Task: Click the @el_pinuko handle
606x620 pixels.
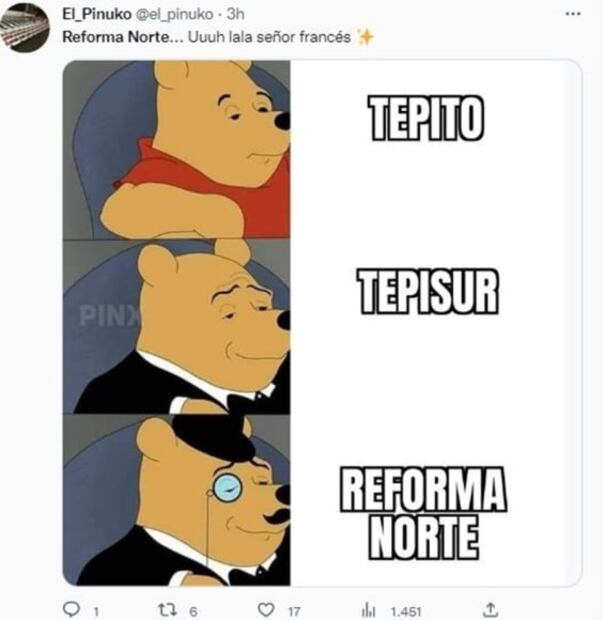Action: point(174,14)
